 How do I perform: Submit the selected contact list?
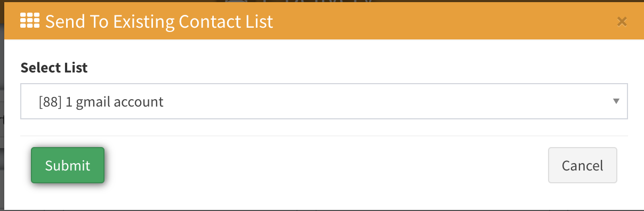click(x=68, y=165)
